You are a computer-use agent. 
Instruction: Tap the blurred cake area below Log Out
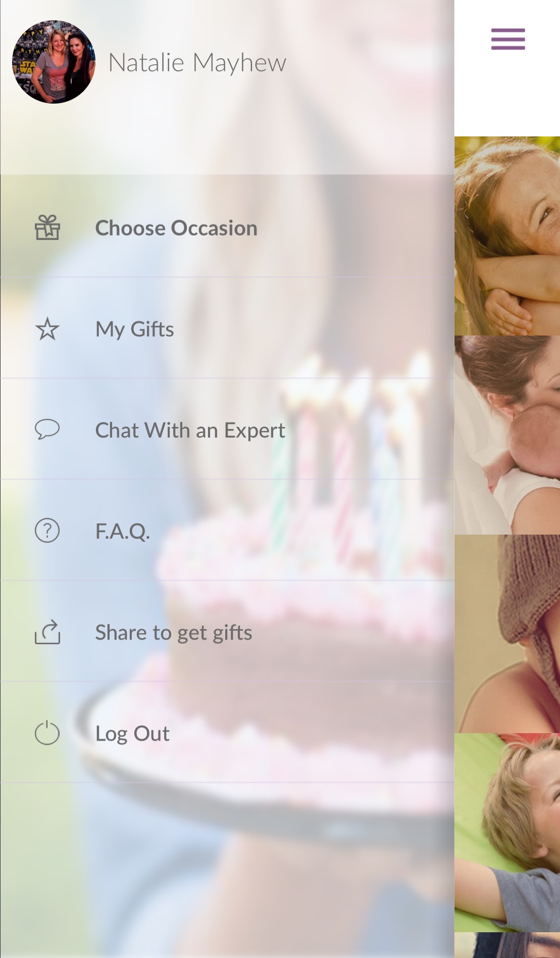(x=227, y=870)
